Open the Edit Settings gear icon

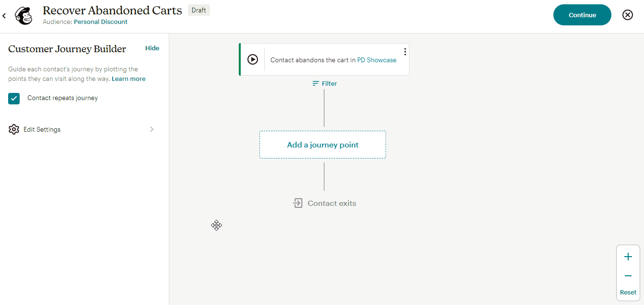click(x=14, y=129)
